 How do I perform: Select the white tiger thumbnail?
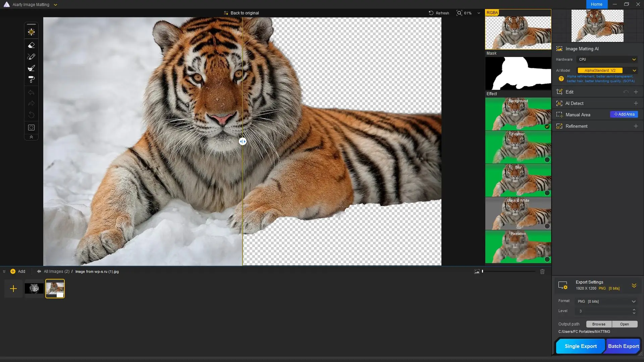[x=34, y=288]
